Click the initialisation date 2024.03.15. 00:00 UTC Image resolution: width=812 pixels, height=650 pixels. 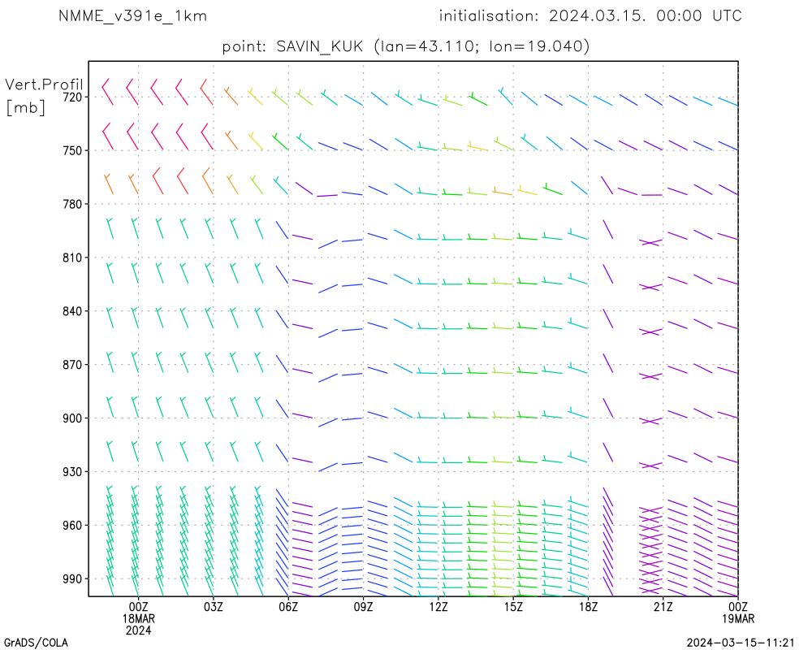click(646, 16)
